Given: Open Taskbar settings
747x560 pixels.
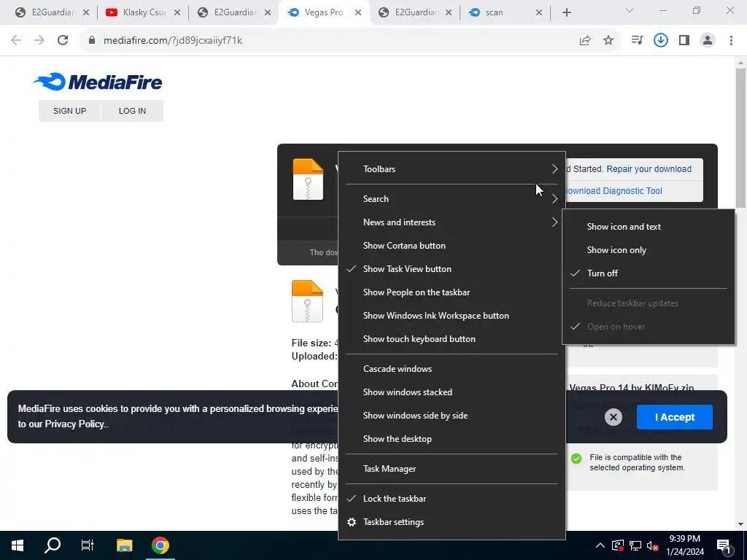Looking at the screenshot, I should coord(452,522).
